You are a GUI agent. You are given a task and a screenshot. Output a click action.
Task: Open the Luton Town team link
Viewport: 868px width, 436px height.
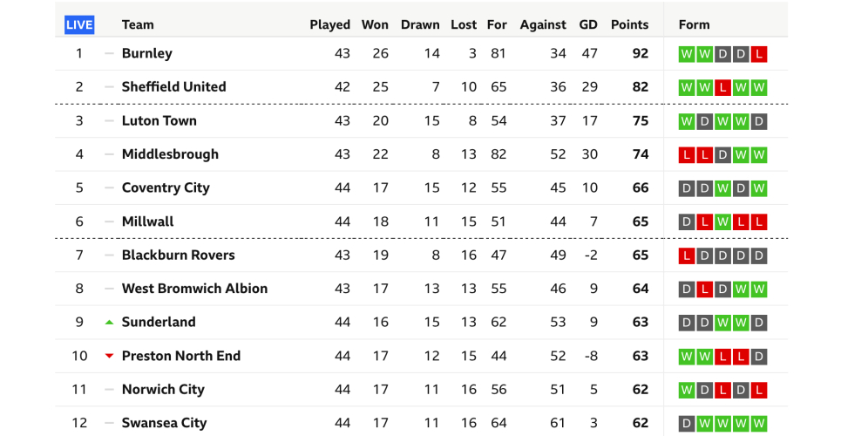tap(159, 120)
